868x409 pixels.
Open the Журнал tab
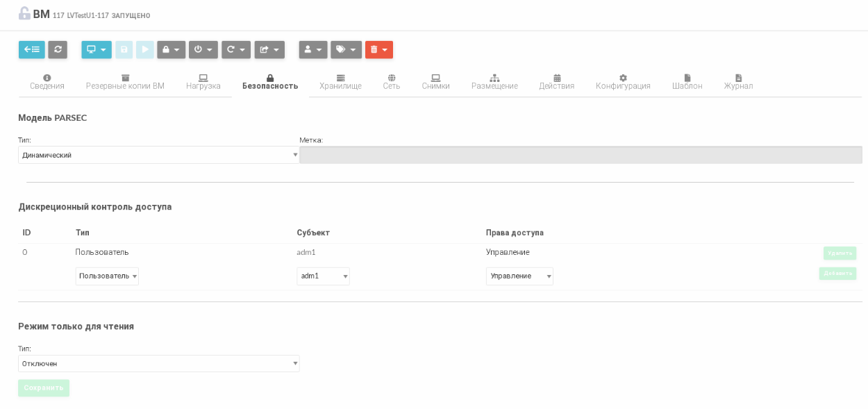(738, 82)
